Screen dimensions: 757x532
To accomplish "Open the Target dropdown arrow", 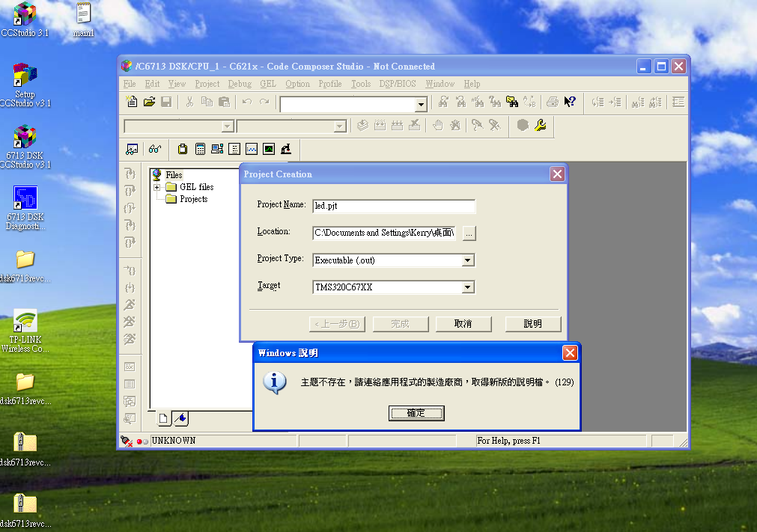I will (467, 287).
